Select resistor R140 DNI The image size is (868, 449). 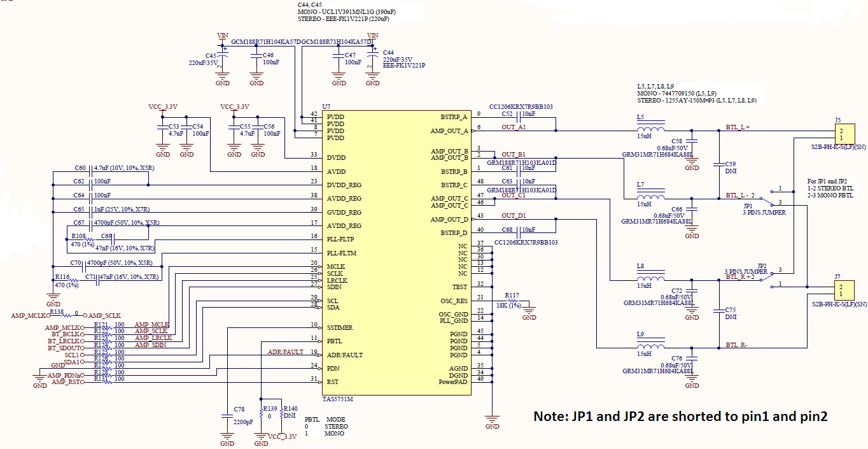tap(281, 413)
